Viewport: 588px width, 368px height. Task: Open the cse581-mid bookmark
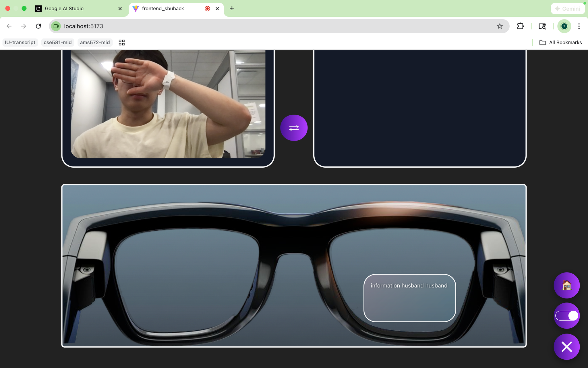tap(58, 43)
